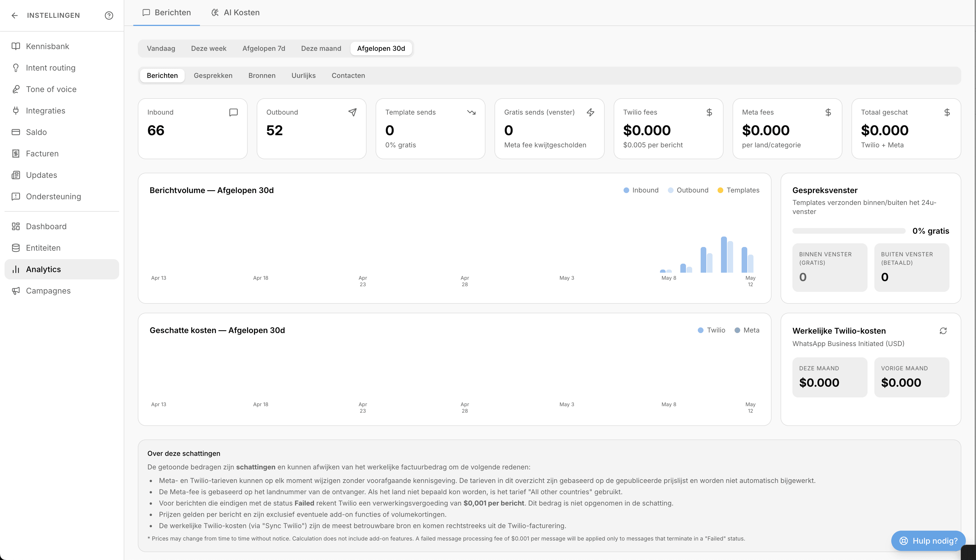Click the Kennisbank book icon
The width and height of the screenshot is (976, 560).
coord(16,46)
